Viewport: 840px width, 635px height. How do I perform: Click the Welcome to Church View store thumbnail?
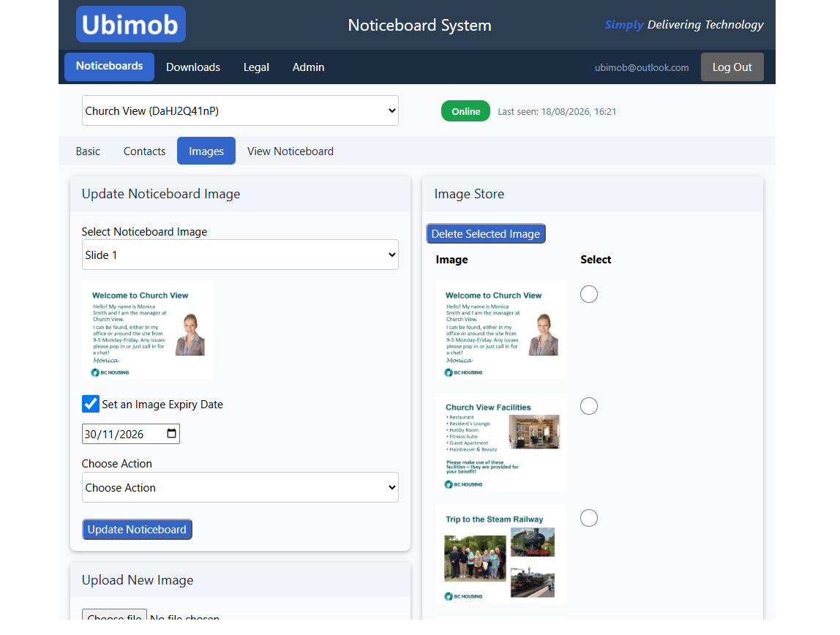(501, 331)
